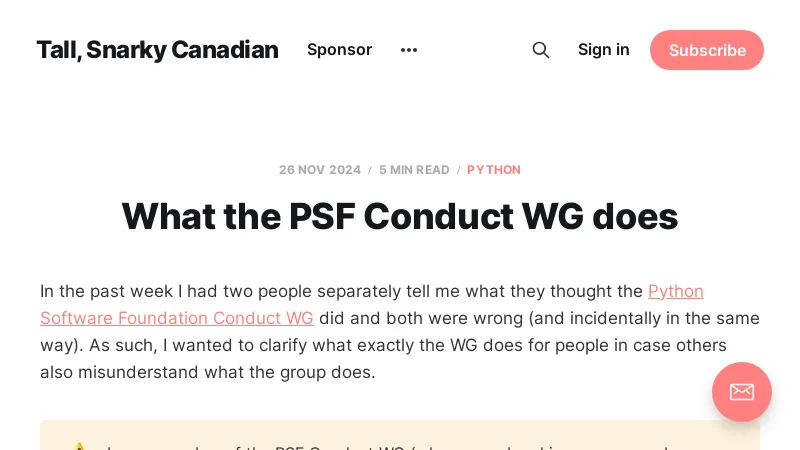Expand the three-dot more navigation menu

pos(409,50)
